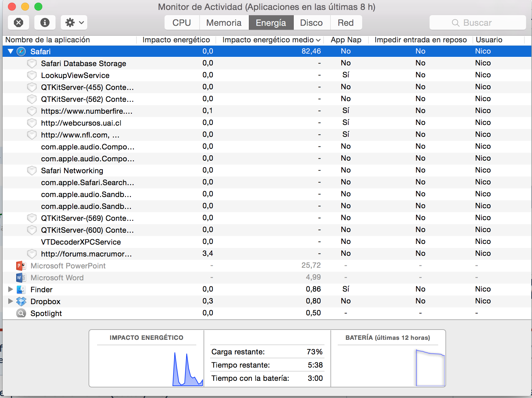
Task: Select the Dropbox row name
Action: pyautogui.click(x=45, y=301)
